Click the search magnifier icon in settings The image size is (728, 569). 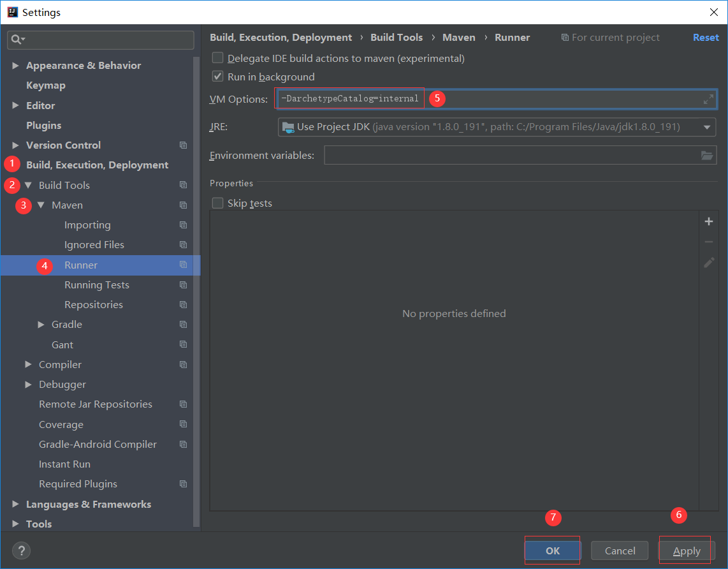click(x=18, y=40)
